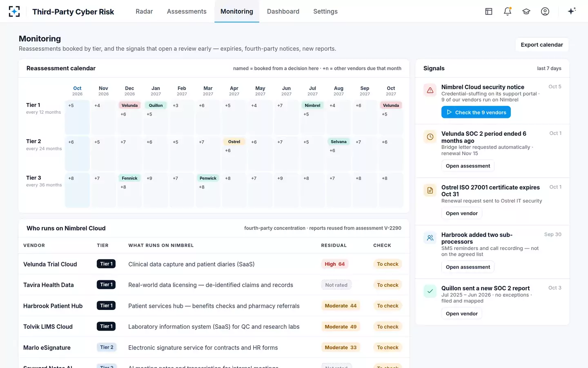
Task: Open Harbrook Patient Hub vendor row
Action: coord(214,306)
